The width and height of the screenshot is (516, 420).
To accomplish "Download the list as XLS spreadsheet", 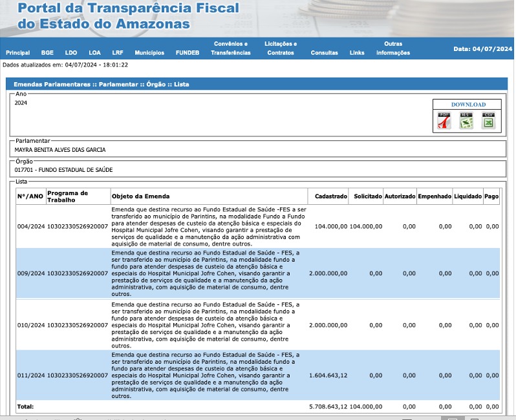I will click(466, 121).
